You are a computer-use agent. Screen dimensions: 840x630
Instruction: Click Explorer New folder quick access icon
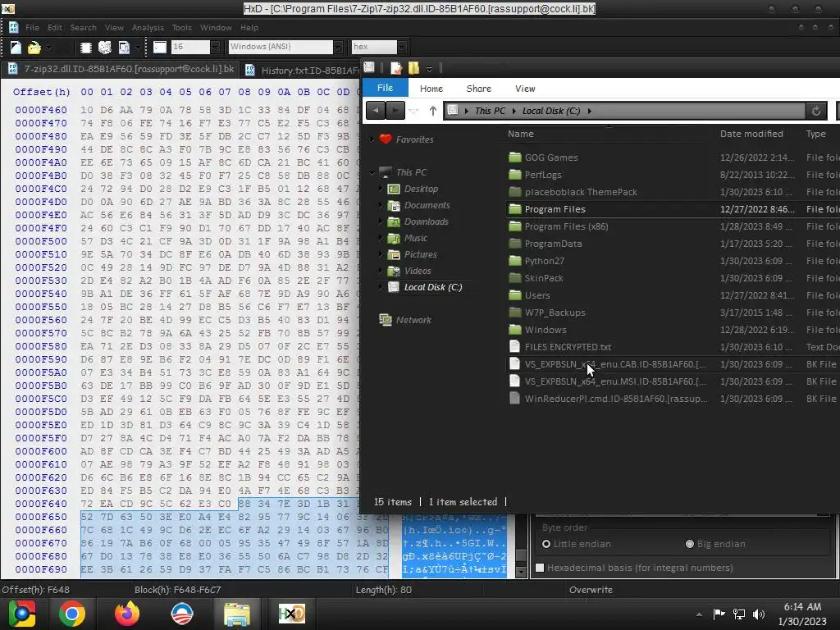(x=413, y=68)
